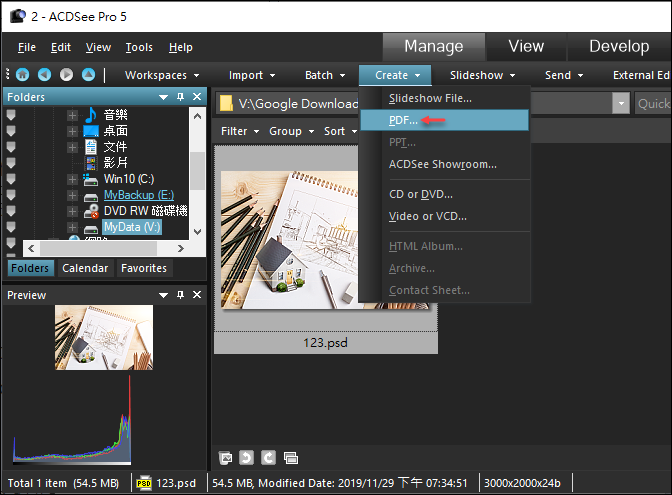This screenshot has height=495, width=672.
Task: Click the rotate right icon below thumbnails
Action: (268, 458)
